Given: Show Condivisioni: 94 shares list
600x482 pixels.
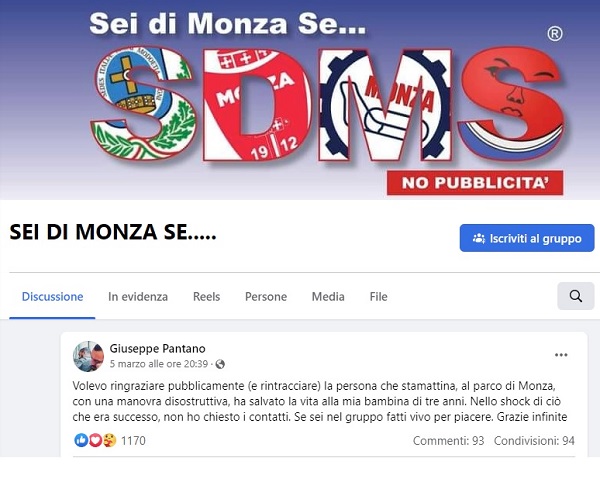Looking at the screenshot, I should 534,441.
